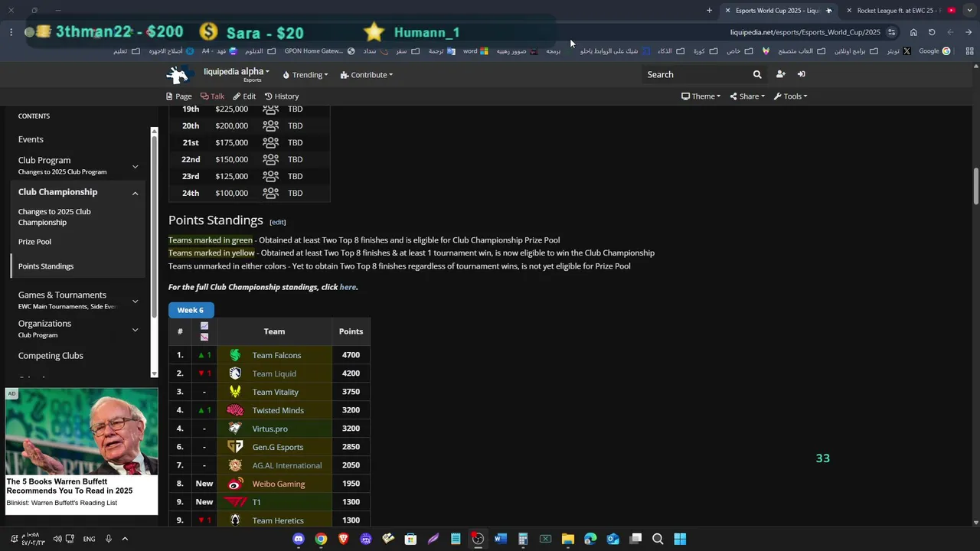This screenshot has width=980, height=551.
Task: Open a new browser tab
Action: (709, 11)
